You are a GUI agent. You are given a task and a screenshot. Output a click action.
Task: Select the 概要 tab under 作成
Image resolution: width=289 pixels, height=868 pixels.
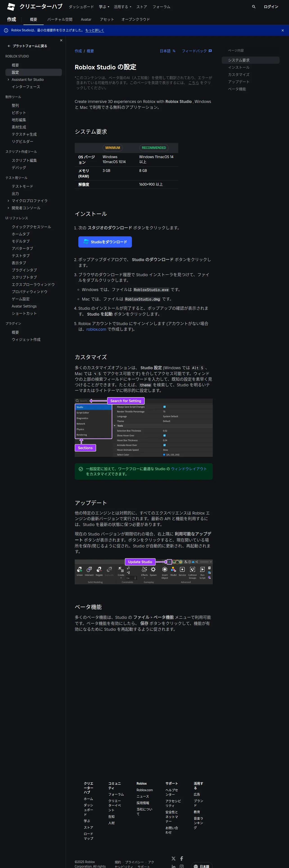(33, 20)
